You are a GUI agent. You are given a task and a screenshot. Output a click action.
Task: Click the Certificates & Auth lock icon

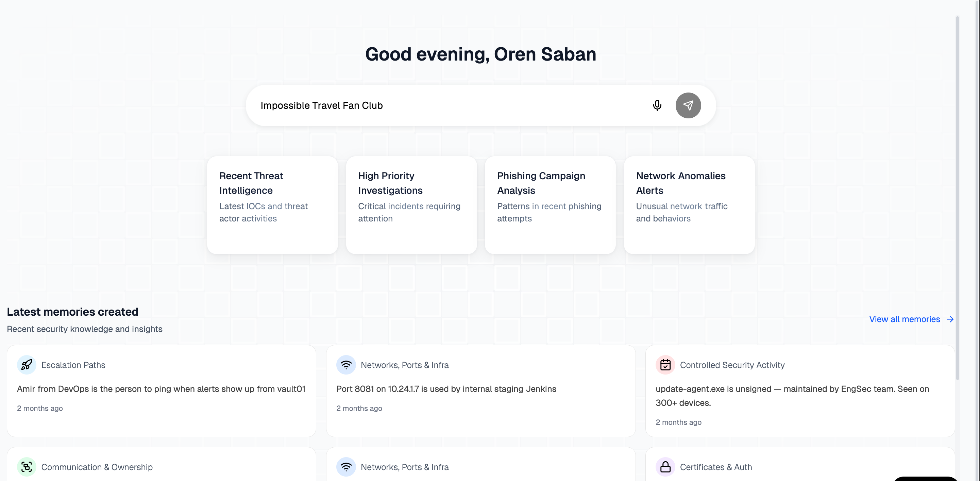[x=665, y=467]
